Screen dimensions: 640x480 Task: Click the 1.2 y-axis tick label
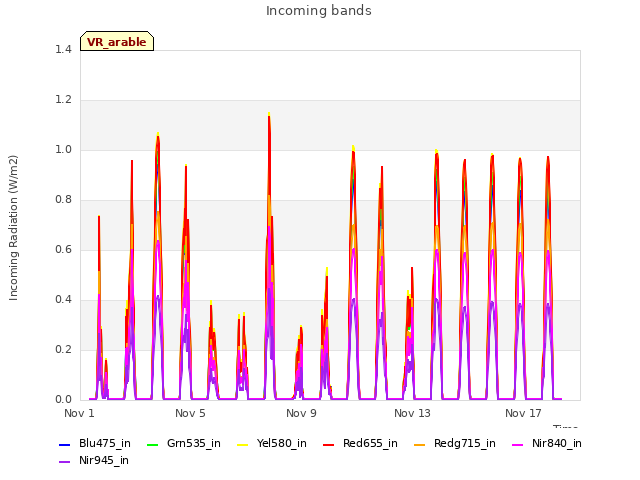tap(63, 100)
